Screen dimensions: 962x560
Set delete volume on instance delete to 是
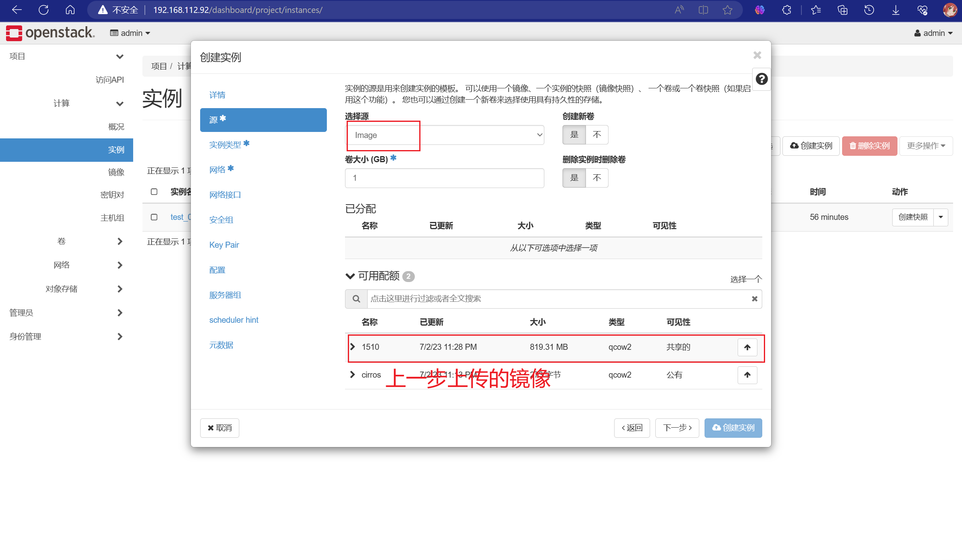574,178
